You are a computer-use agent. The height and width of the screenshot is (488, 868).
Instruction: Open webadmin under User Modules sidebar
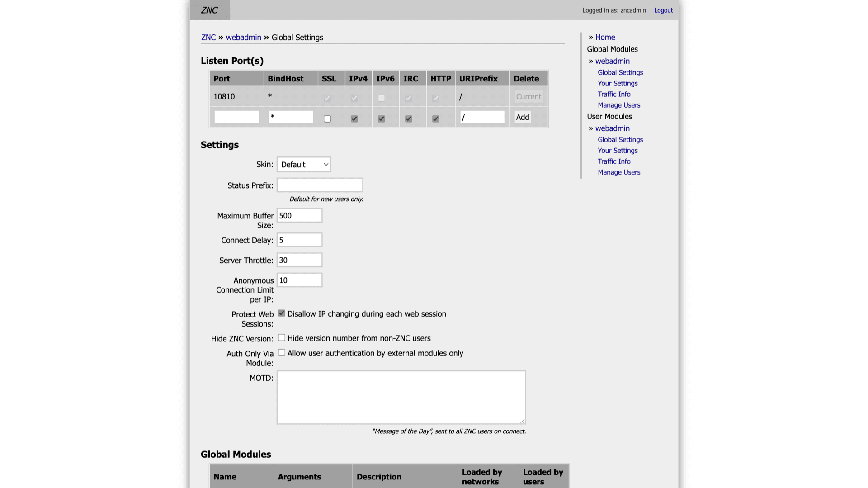tap(612, 128)
